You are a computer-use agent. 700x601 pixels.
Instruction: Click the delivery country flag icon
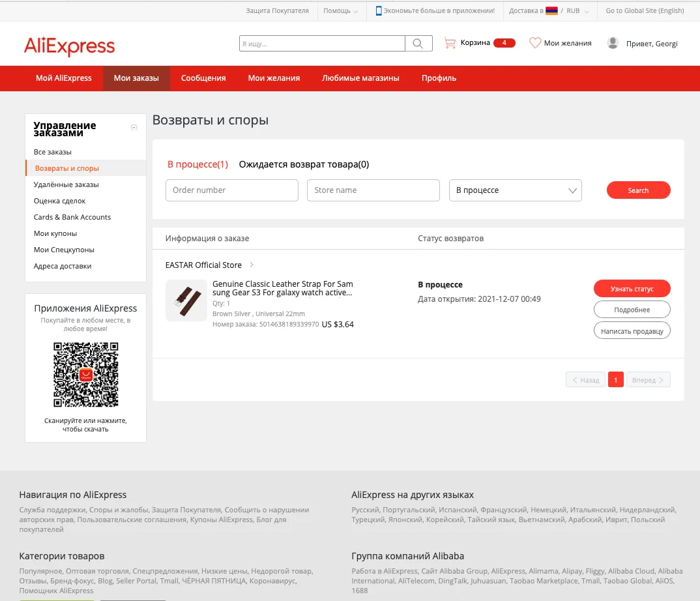pyautogui.click(x=552, y=10)
